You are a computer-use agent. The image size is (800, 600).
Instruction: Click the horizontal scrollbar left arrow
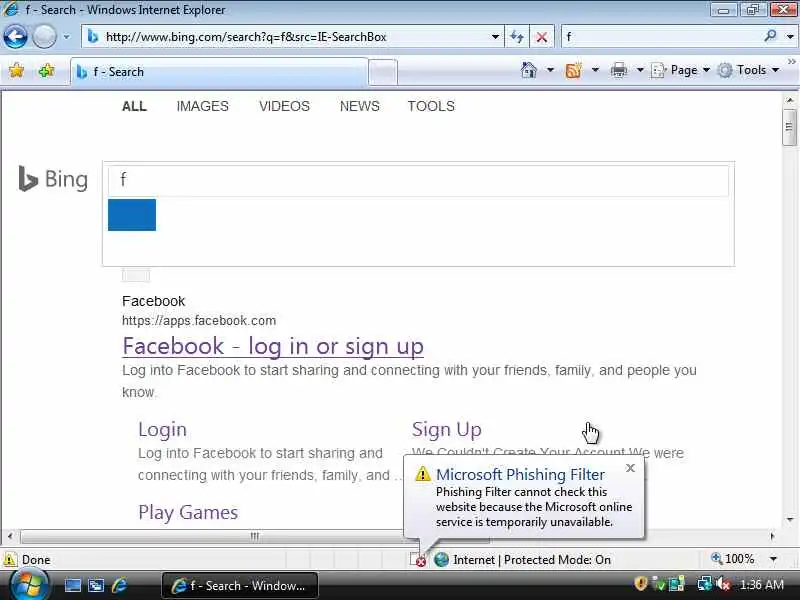(10, 536)
